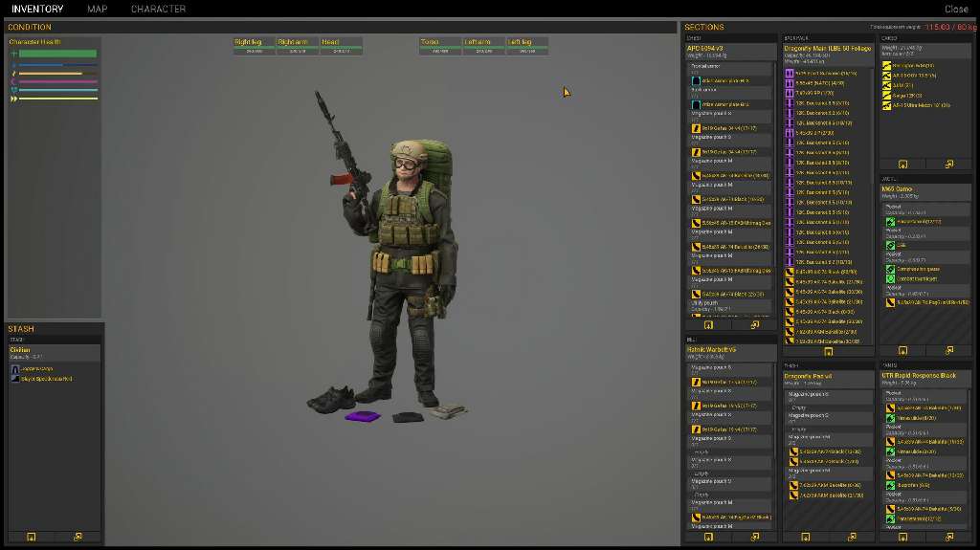Click the green Character Health bar

point(57,54)
